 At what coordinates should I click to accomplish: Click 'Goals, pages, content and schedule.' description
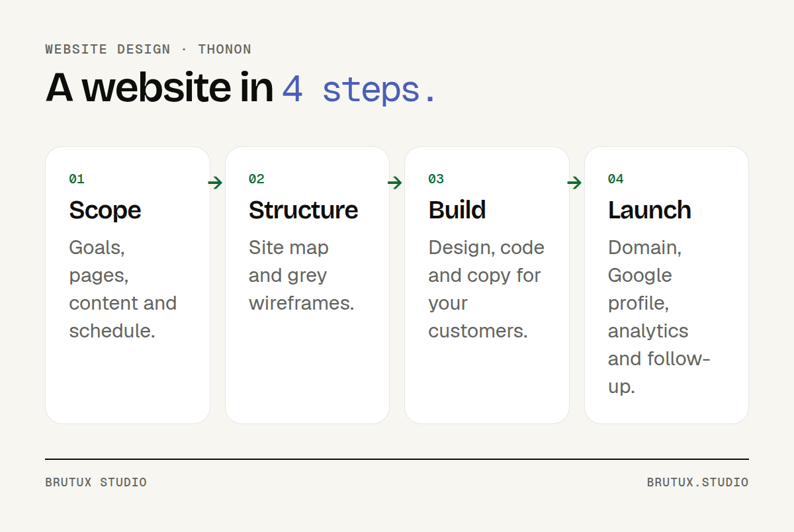click(123, 289)
